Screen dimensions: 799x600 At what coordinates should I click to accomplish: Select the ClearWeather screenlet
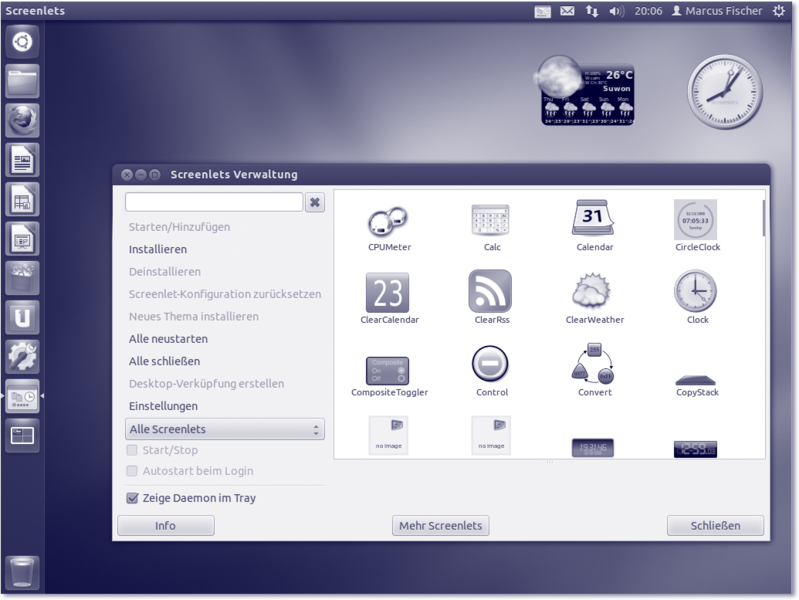pos(594,292)
